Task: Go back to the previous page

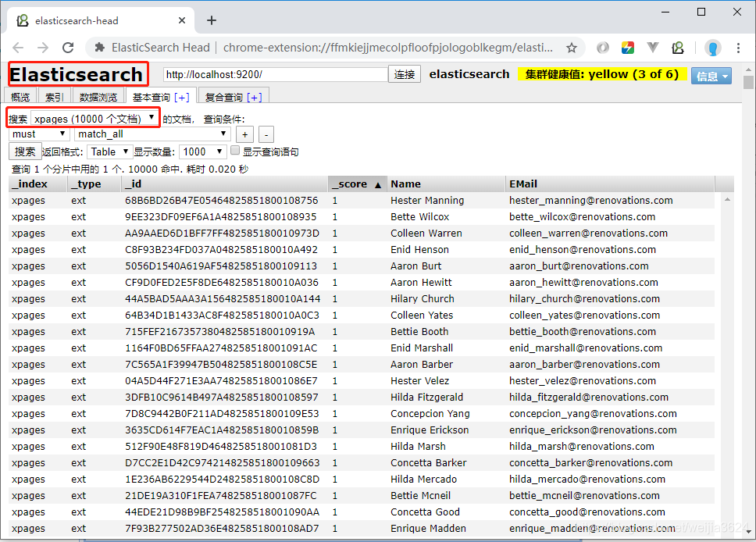Action: pyautogui.click(x=18, y=48)
